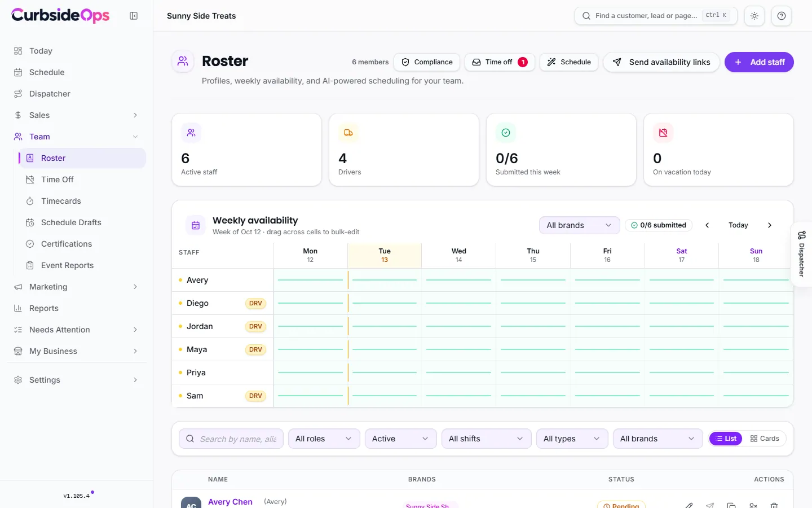Open Certifications in the sidebar

tap(83, 244)
